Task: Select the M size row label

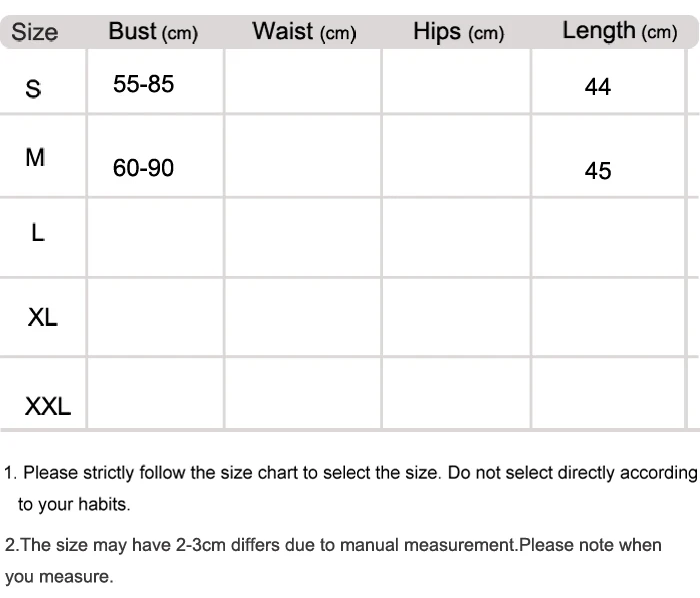Action: click(35, 158)
